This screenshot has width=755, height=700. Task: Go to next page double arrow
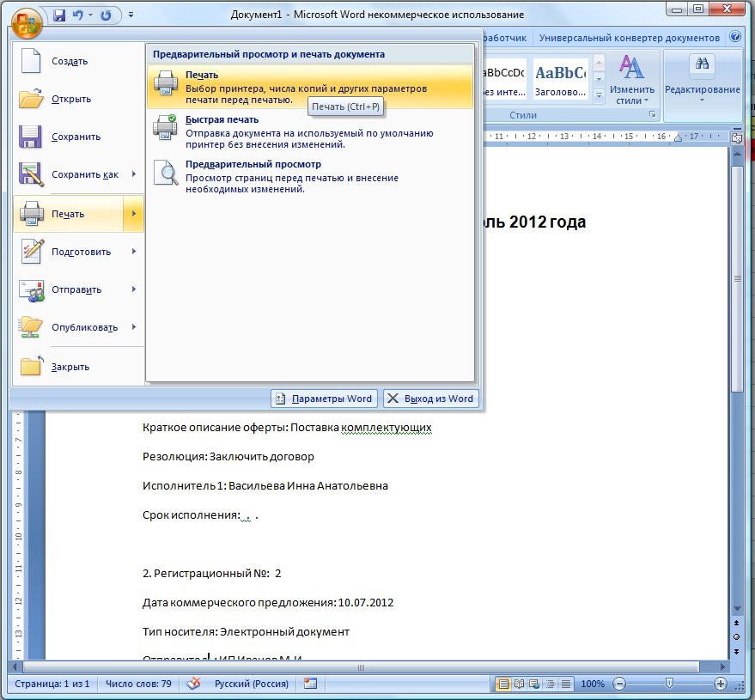(737, 651)
